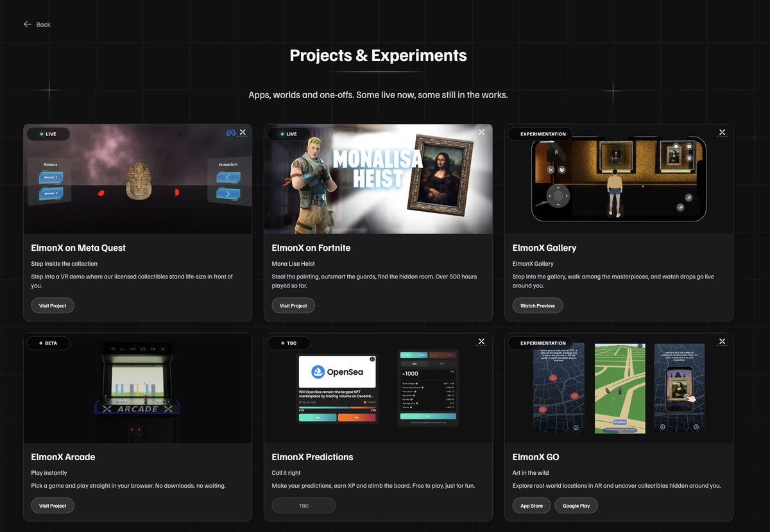
Task: Click the OpenSea logo in Predictions image
Action: click(336, 372)
